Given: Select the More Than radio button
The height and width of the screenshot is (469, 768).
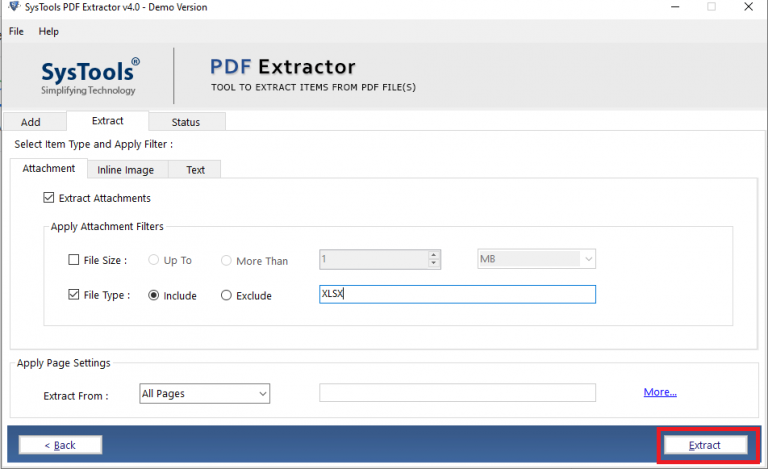Looking at the screenshot, I should [x=226, y=260].
